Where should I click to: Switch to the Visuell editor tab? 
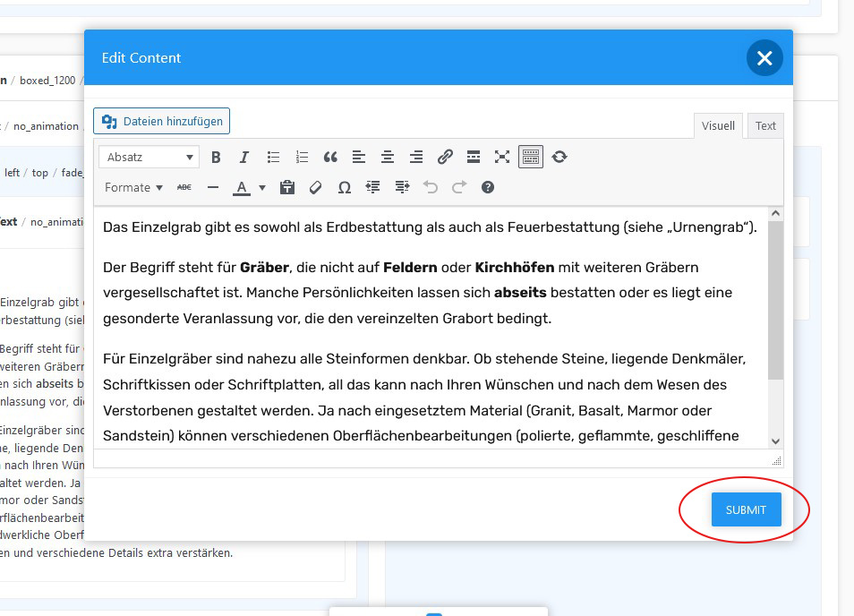tap(718, 126)
